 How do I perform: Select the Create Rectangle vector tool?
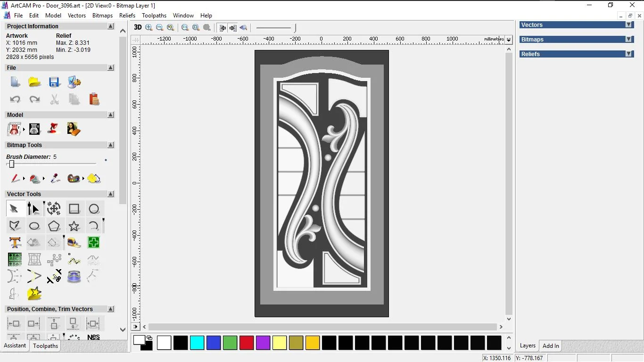[x=74, y=208]
